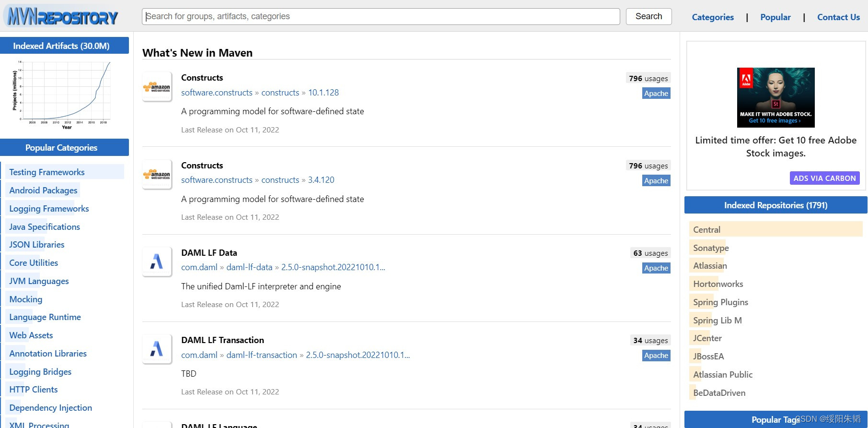
Task: Open the JBossEA repository
Action: 708,357
